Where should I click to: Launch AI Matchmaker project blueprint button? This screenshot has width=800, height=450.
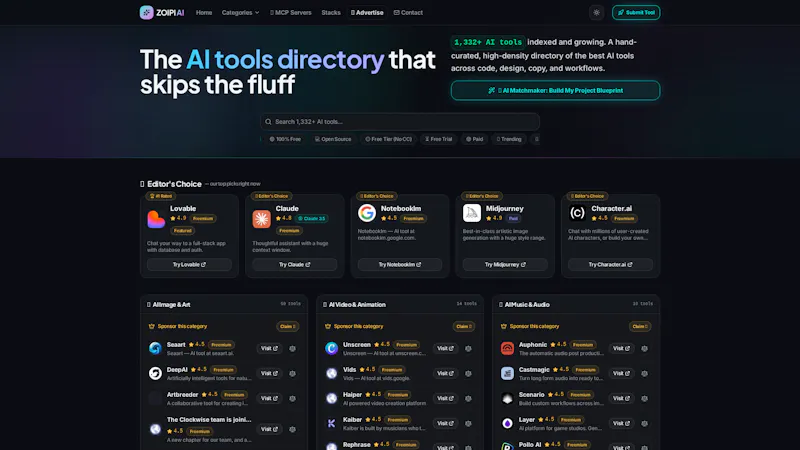pyautogui.click(x=555, y=90)
